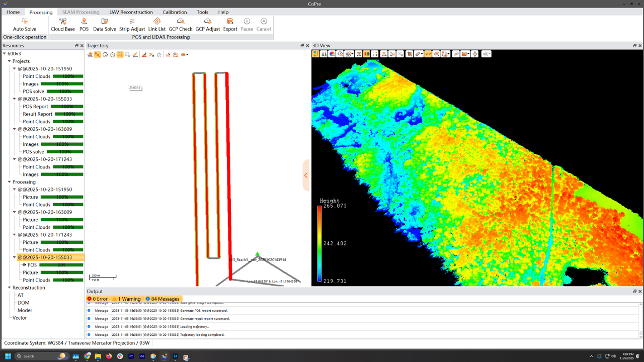
Task: Switch to the UAV Reconstruction tab
Action: pyautogui.click(x=131, y=12)
